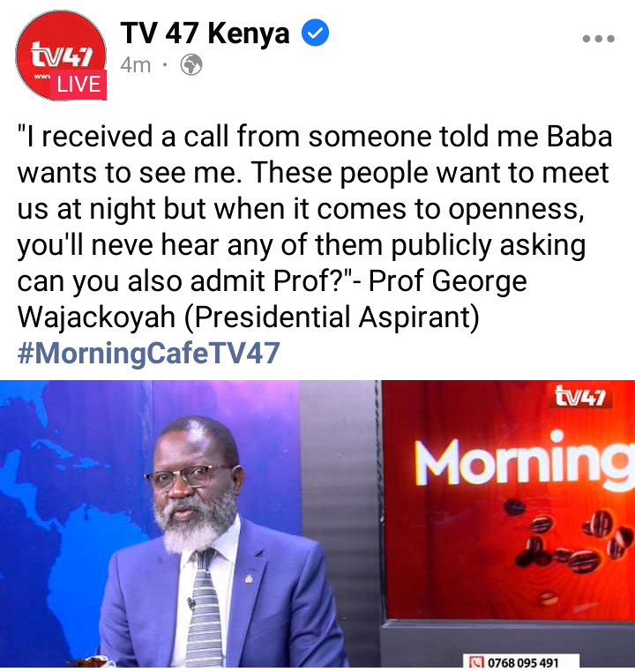Click the 0768 095 491 phone number
The height and width of the screenshot is (672, 635).
(523, 662)
